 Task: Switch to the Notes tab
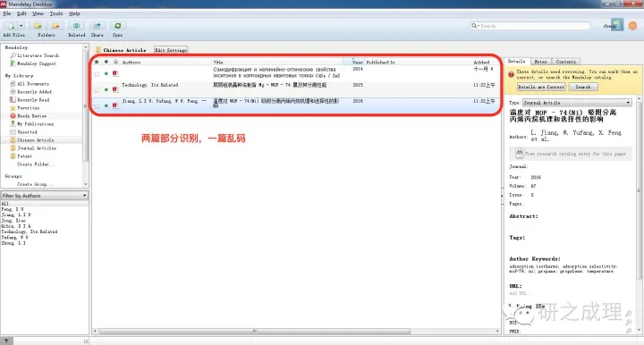pos(540,62)
